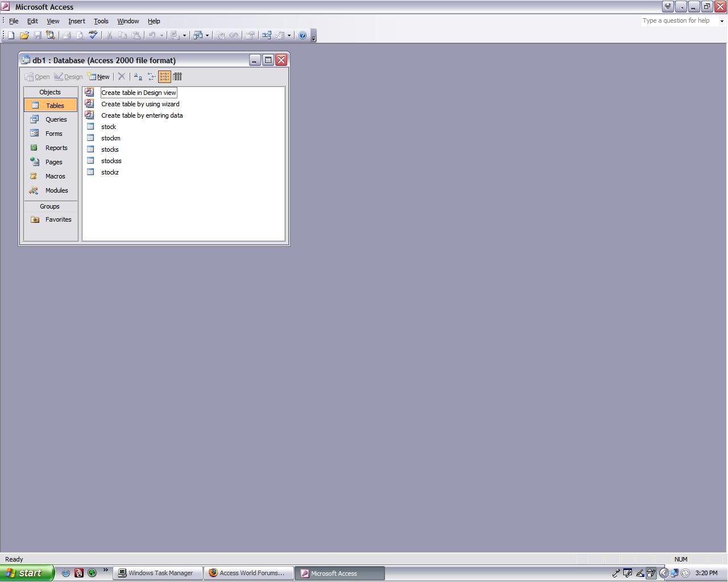Click the Windows start button
The image size is (728, 582).
[x=27, y=573]
